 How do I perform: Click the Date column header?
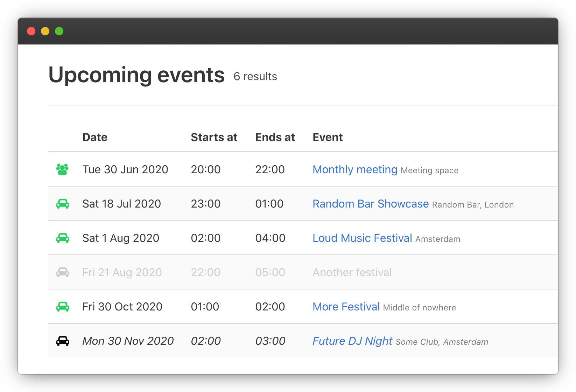point(95,137)
